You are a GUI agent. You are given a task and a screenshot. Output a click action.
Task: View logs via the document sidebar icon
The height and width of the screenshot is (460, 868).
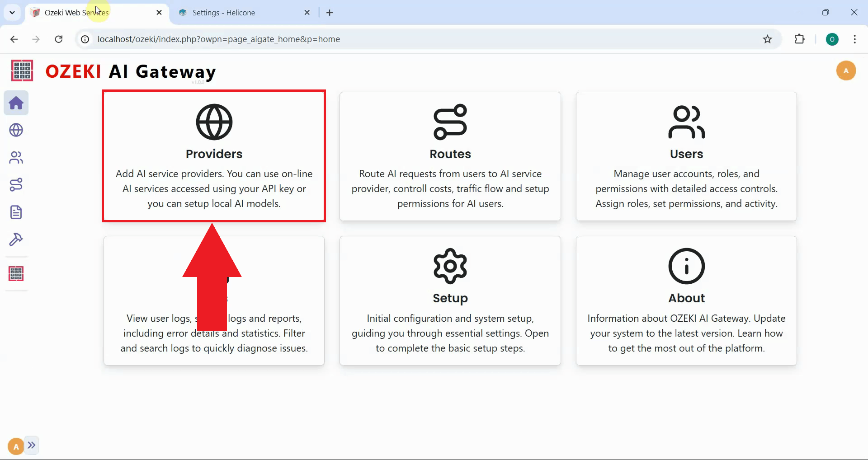[16, 212]
